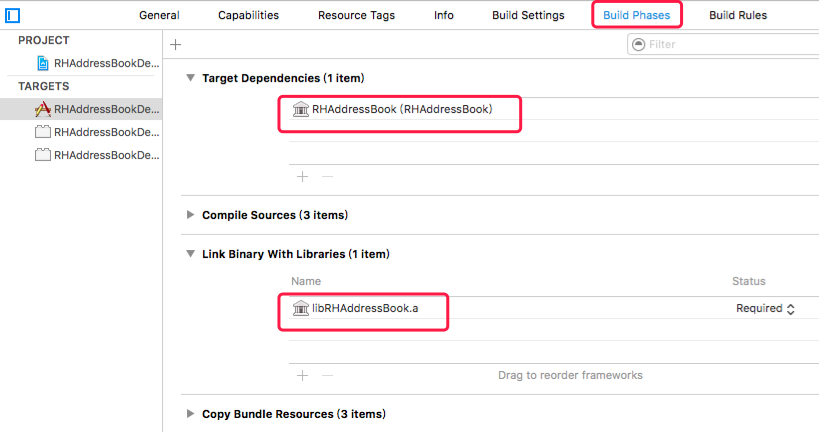This screenshot has height=432, width=819.
Task: Toggle the navigator sidebar panel icon
Action: point(12,15)
